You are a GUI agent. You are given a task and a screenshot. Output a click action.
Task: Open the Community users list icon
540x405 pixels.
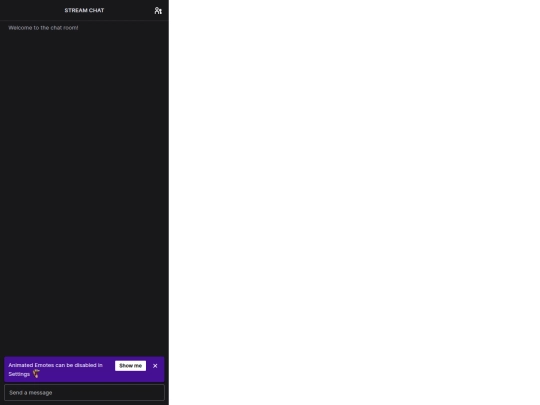(x=158, y=11)
